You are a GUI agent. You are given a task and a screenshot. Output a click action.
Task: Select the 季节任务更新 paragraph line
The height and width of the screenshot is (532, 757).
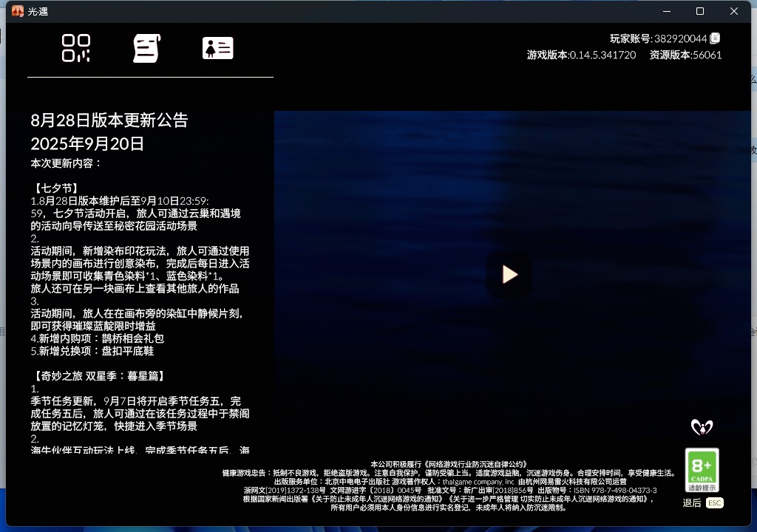tap(136, 401)
